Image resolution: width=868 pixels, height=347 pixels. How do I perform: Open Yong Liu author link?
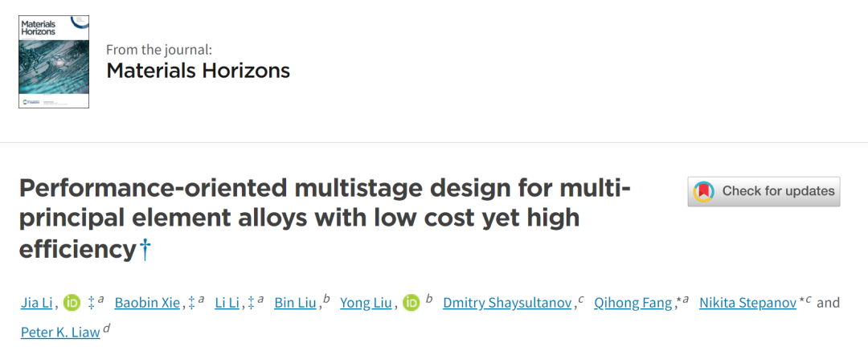point(366,303)
